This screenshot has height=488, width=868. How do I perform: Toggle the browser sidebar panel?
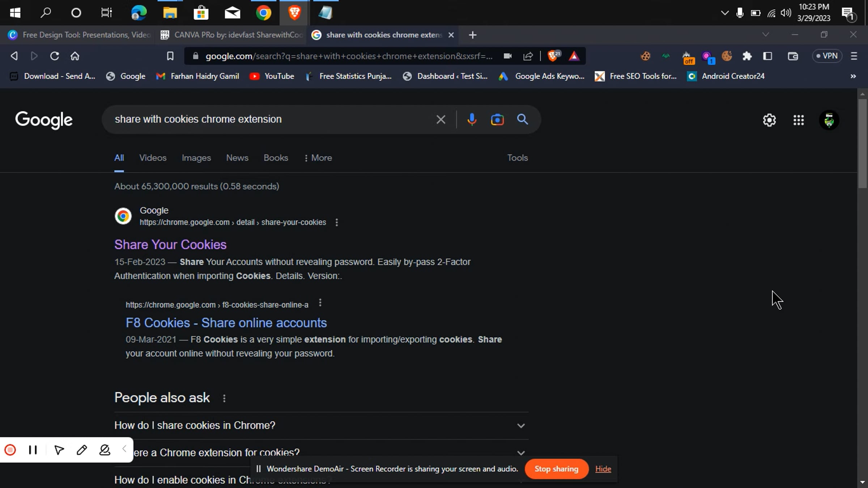[x=767, y=56]
